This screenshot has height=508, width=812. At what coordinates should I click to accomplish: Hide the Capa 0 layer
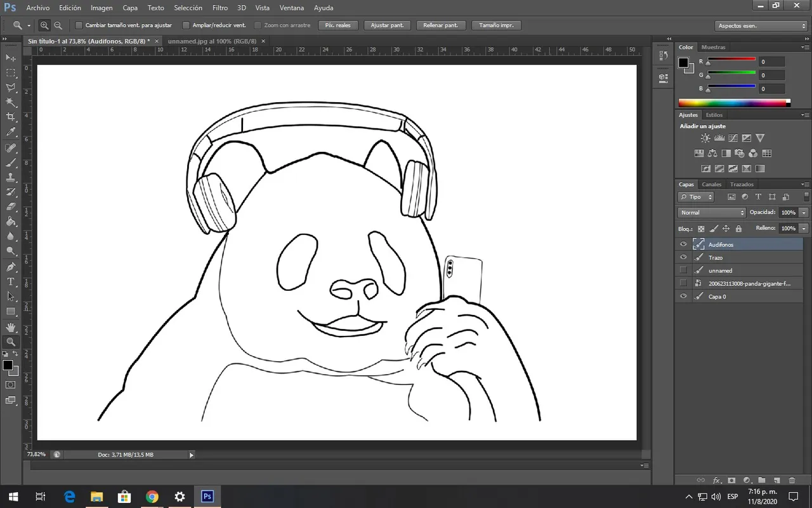point(683,297)
